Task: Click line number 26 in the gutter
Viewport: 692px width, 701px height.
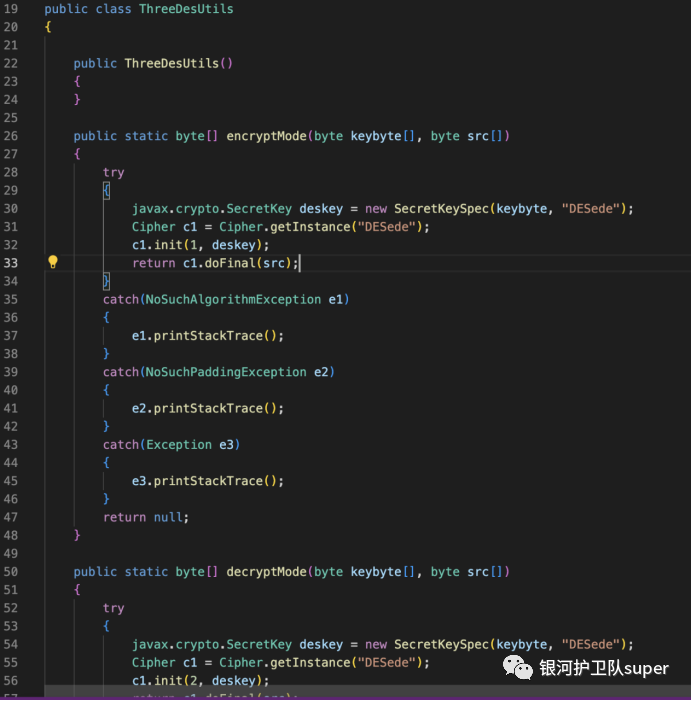Action: pos(11,136)
